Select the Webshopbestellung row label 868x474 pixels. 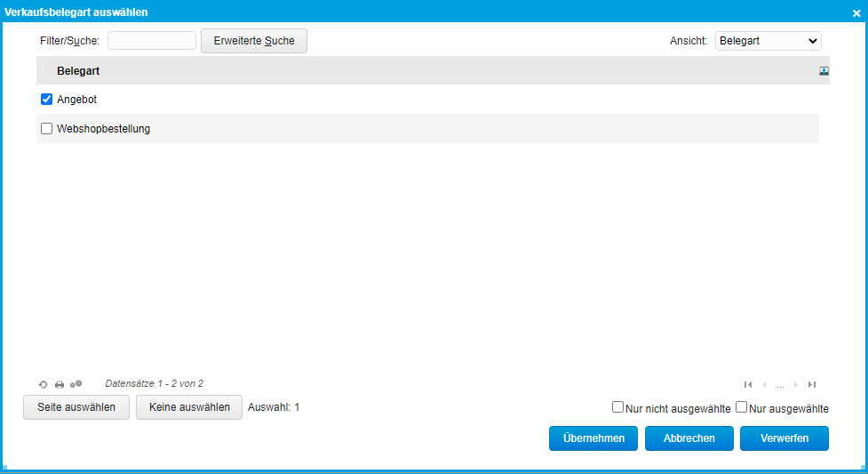coord(104,129)
